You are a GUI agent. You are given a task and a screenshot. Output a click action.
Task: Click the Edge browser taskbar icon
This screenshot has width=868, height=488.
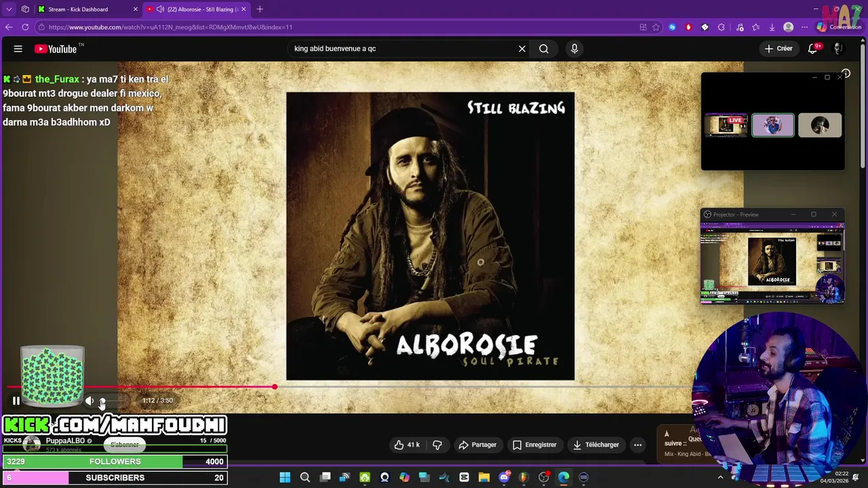(564, 477)
